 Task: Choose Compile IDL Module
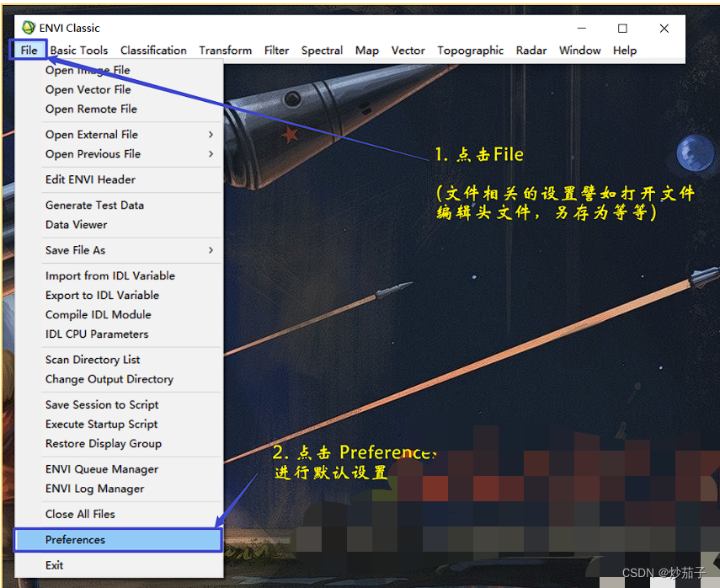[x=119, y=315]
